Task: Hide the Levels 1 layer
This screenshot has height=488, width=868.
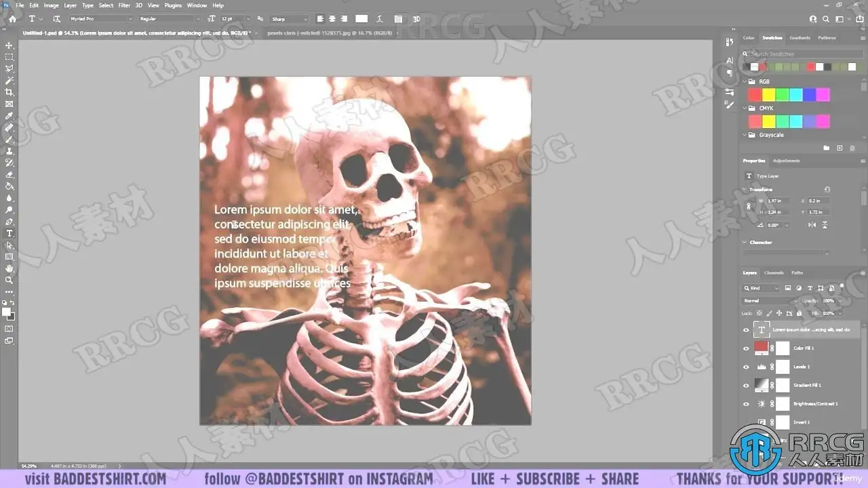Action: [746, 367]
